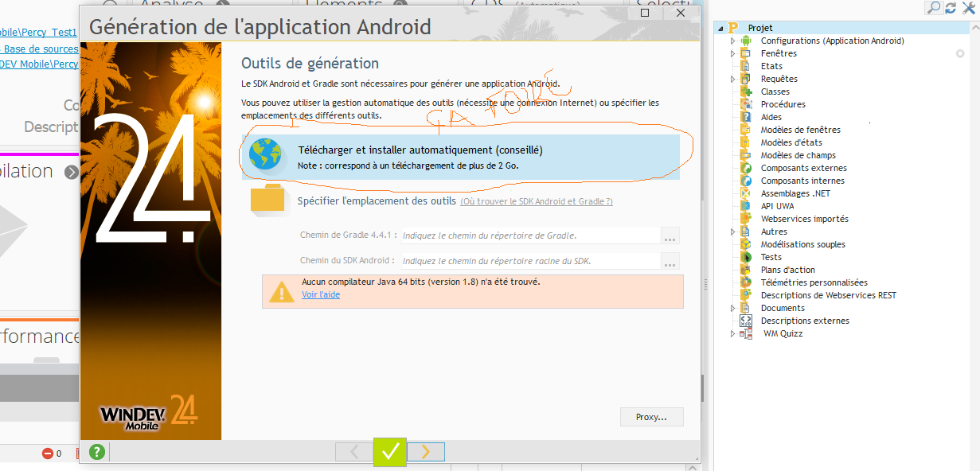Select Descriptions de Webservices REST item
This screenshot has width=980, height=471.
(828, 295)
